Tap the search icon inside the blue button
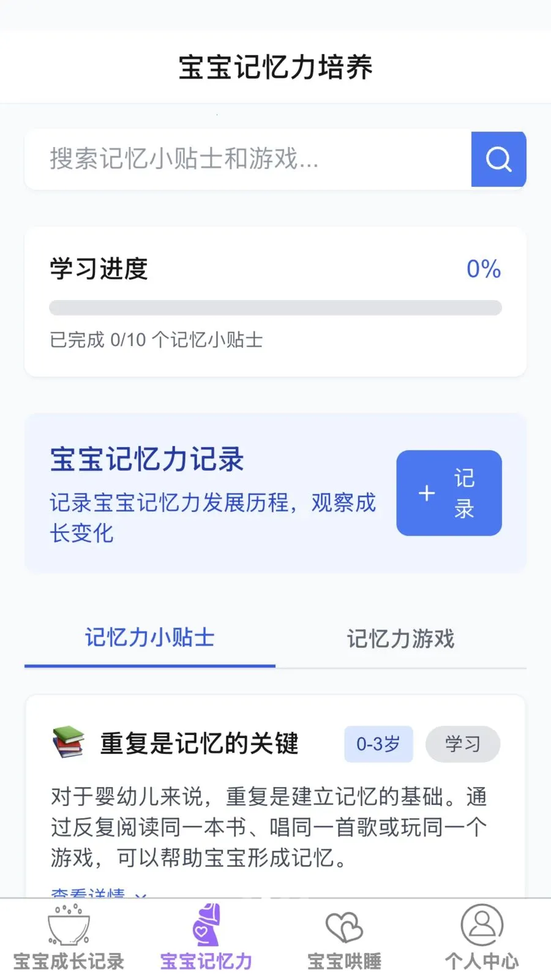Screen dimensions: 551x980 coord(498,159)
